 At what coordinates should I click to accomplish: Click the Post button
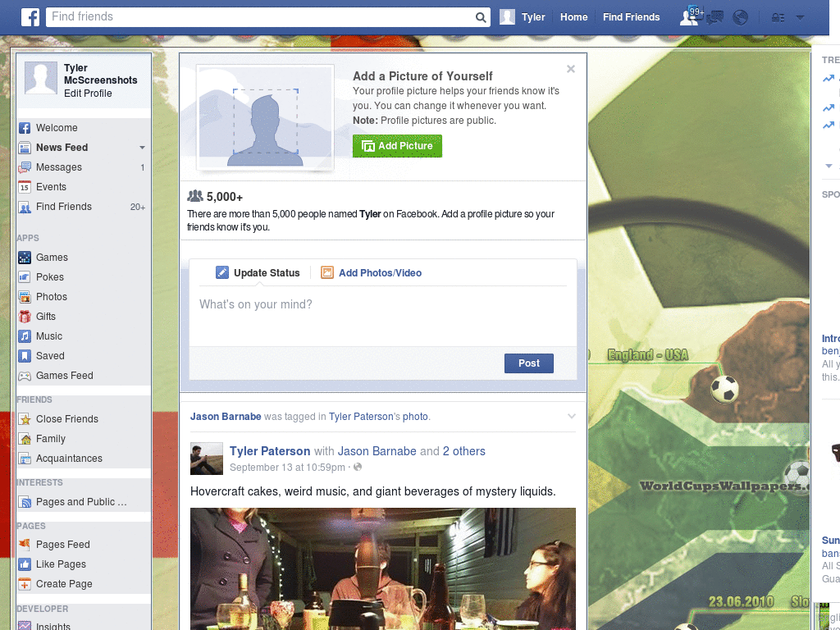pyautogui.click(x=529, y=363)
